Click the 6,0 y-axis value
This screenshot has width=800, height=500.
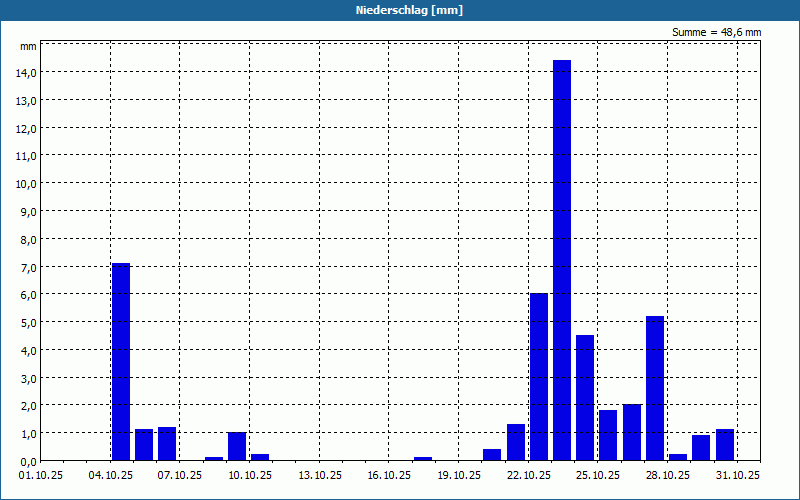point(28,295)
